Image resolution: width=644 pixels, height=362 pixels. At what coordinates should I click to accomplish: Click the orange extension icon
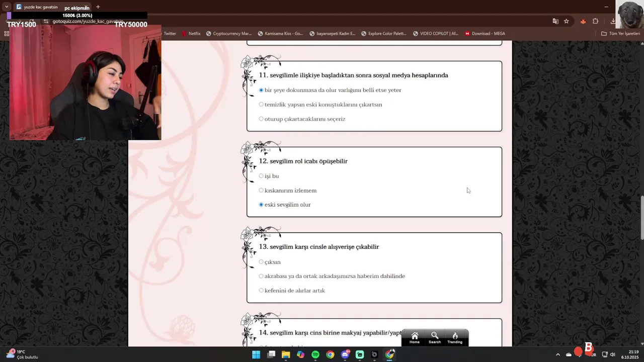pos(583,21)
